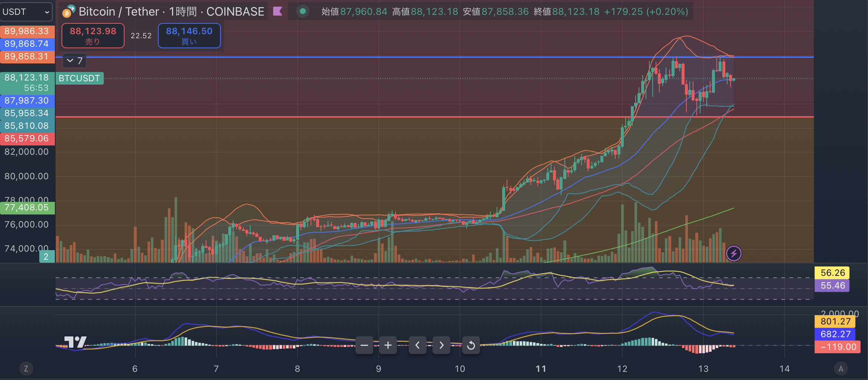Expand the collapsed indicators legend showing 7
Image resolution: width=868 pixels, height=380 pixels.
tap(74, 61)
